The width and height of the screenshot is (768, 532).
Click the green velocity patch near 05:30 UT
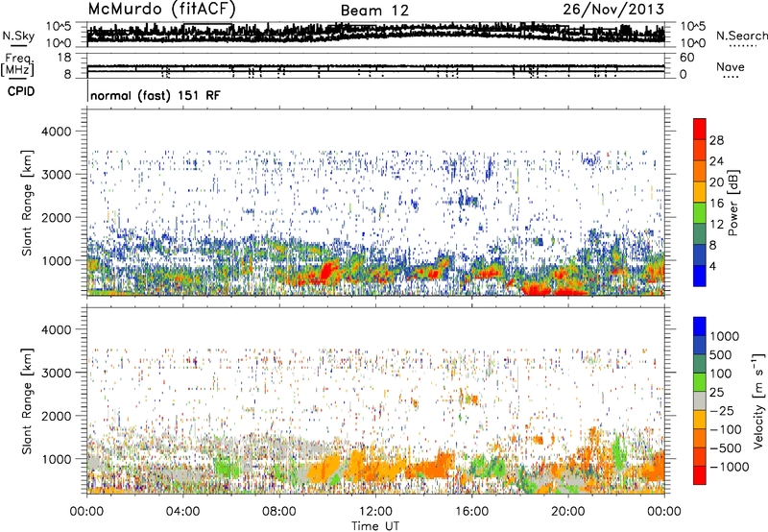coord(224,467)
